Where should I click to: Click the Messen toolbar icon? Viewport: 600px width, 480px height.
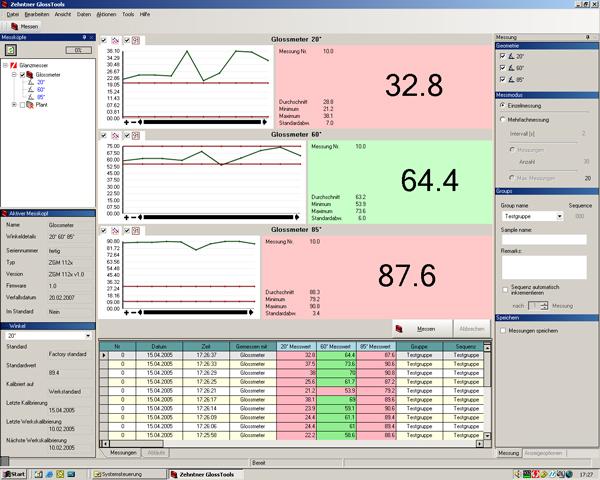[14, 26]
